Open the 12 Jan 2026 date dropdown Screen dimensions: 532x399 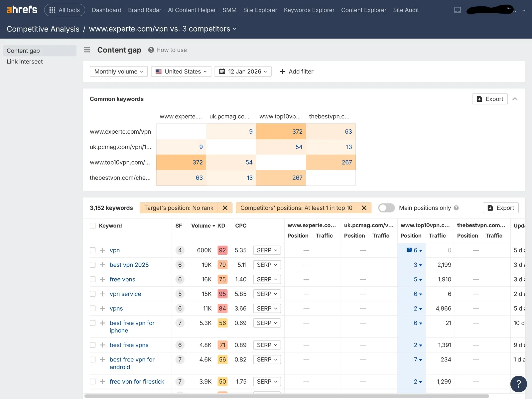243,71
